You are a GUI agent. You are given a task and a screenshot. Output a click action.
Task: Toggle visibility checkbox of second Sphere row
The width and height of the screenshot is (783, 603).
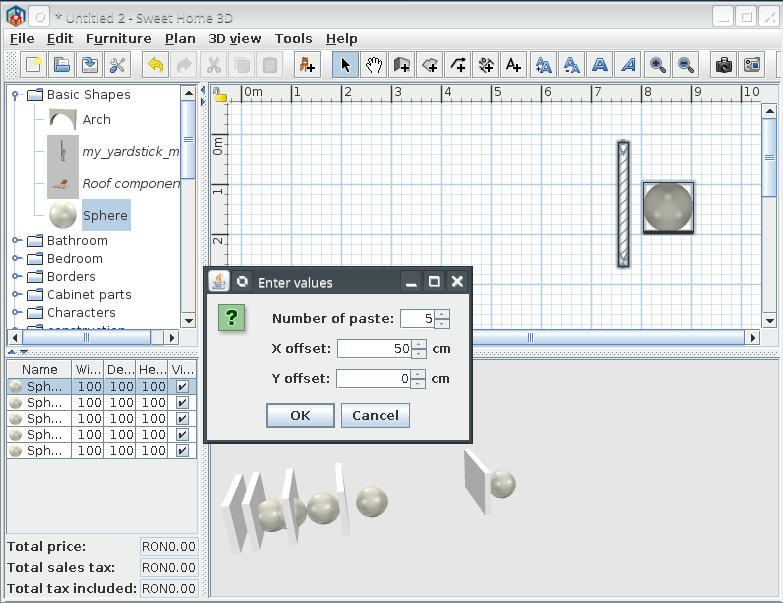pos(182,402)
